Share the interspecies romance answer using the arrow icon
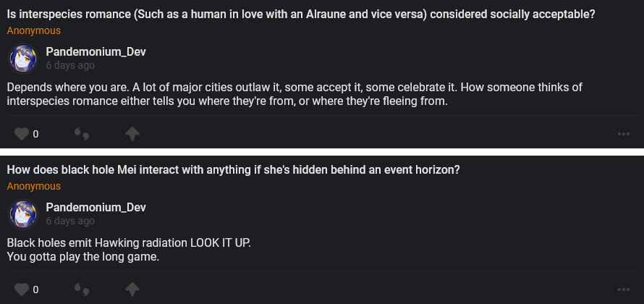644x304 pixels. click(x=132, y=134)
